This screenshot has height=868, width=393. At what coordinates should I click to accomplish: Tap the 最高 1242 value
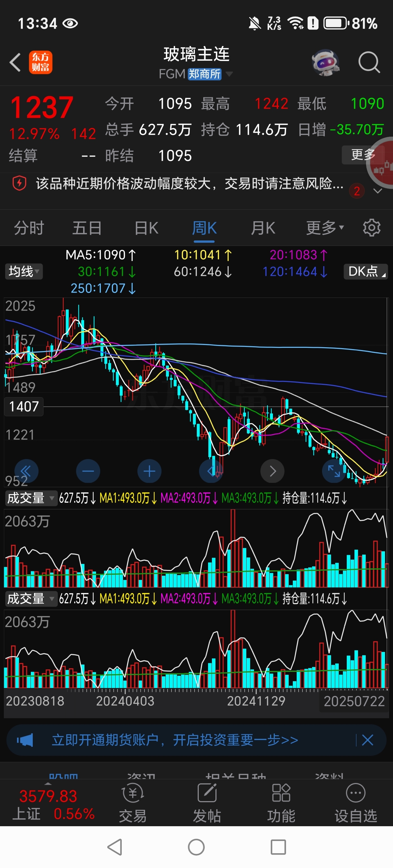(272, 104)
